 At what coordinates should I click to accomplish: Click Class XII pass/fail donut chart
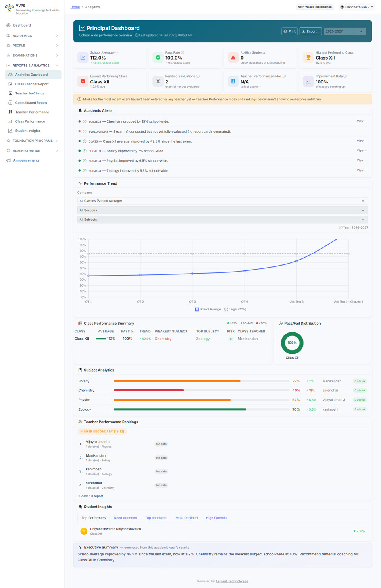point(292,343)
